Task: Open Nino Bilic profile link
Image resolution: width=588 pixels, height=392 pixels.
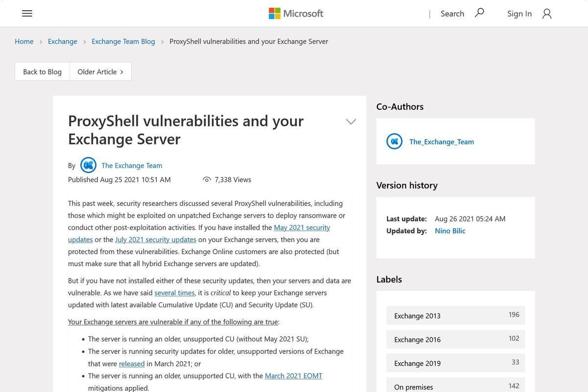Action: 450,231
